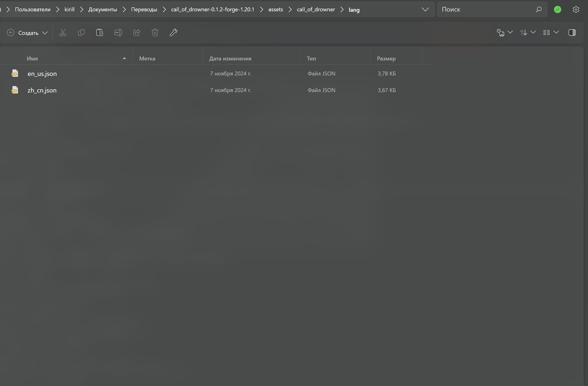Select the zh_cn.json file name
Screen dimensions: 588x386
tap(42, 90)
